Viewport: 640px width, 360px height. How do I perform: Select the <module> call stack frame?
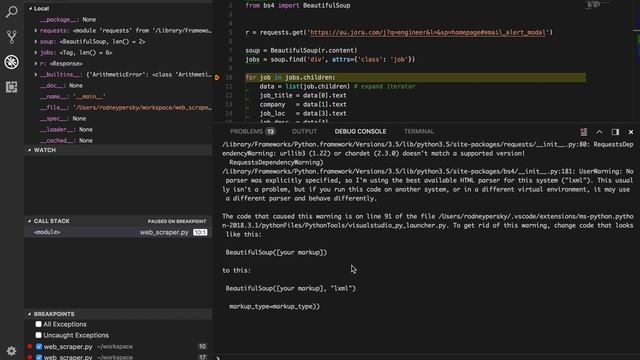coord(118,232)
